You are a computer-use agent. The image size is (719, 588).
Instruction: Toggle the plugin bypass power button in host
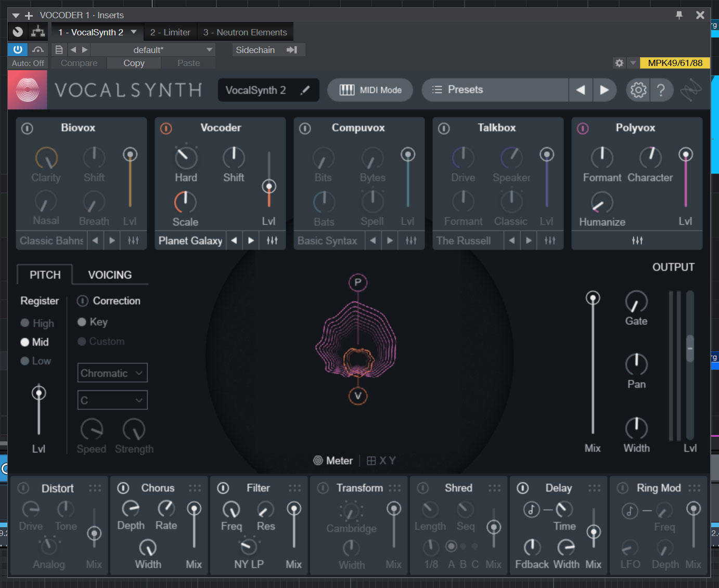[18, 50]
